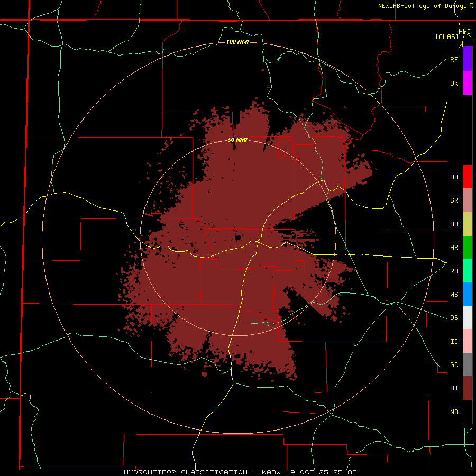The height and width of the screenshot is (476, 476).
Task: Pick the HR green legend swatch
Action: coord(467,247)
